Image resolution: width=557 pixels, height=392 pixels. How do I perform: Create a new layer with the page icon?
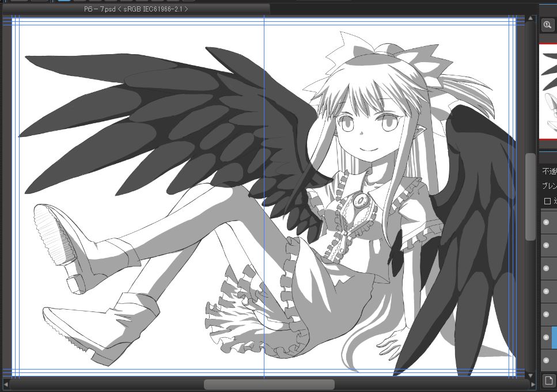pos(548,380)
